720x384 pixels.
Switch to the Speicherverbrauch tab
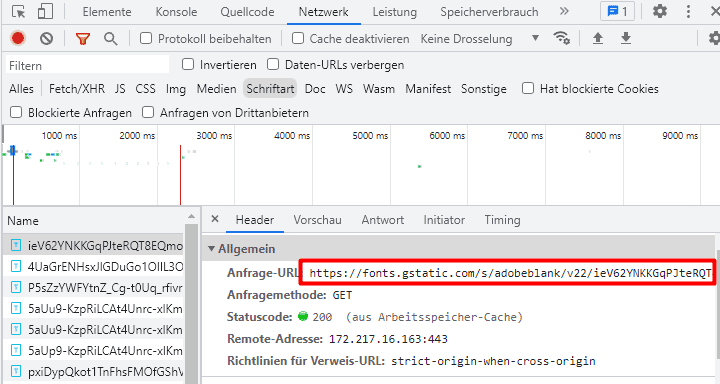click(489, 12)
